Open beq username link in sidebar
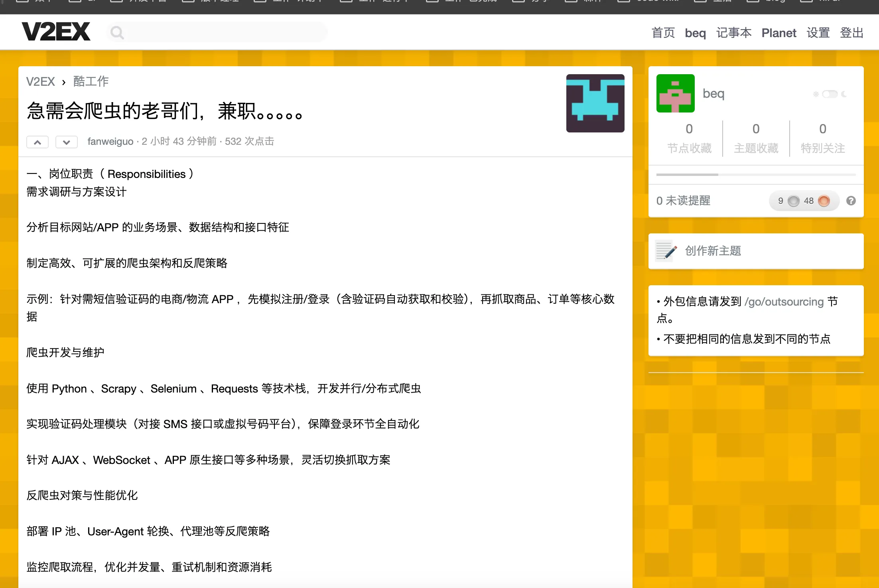 [x=713, y=93]
